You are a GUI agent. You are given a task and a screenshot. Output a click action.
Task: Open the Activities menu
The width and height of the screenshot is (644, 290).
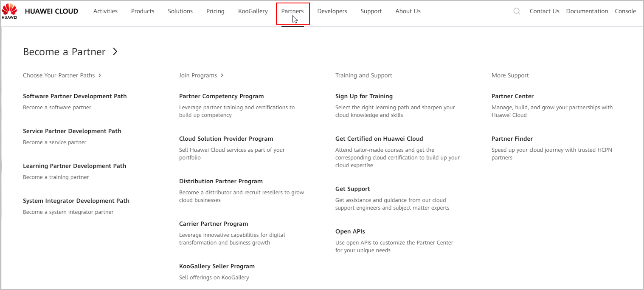point(105,11)
